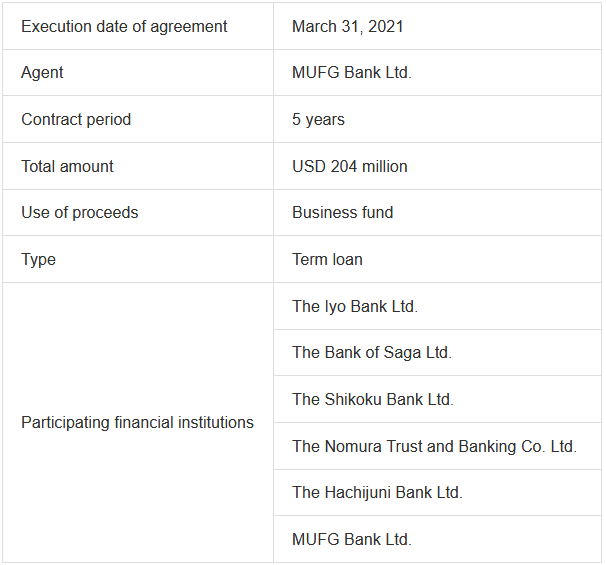Select the 'Business fund' value cell
Screen dimensions: 606x565
point(342,212)
